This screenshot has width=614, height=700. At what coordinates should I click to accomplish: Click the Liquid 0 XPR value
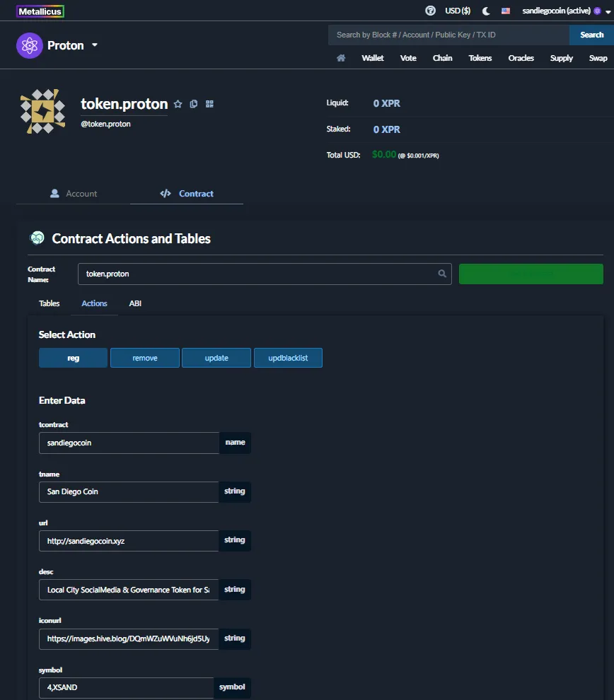click(x=387, y=103)
